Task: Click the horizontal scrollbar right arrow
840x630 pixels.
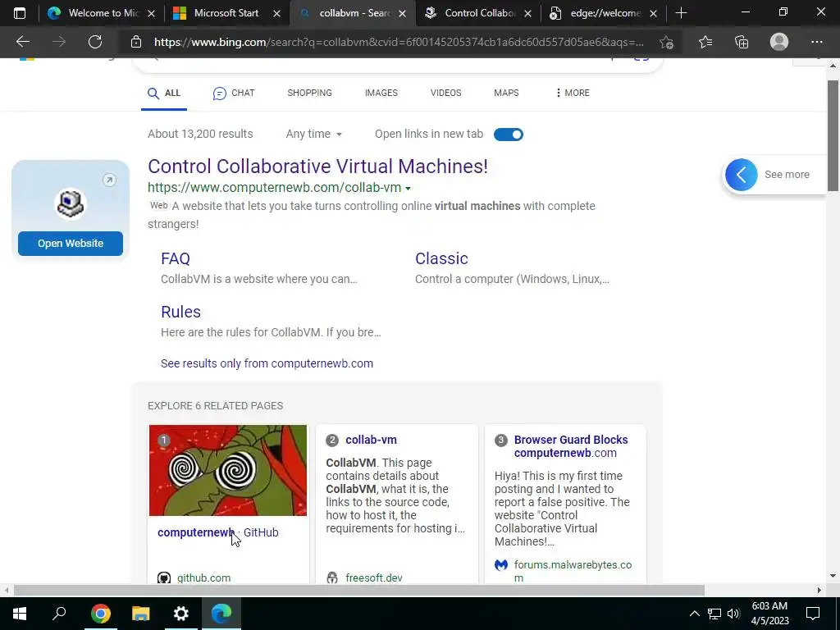Action: coord(819,590)
